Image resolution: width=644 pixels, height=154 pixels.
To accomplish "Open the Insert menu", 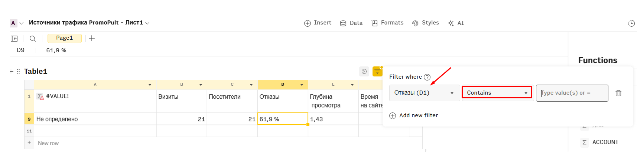I will pos(318,23).
